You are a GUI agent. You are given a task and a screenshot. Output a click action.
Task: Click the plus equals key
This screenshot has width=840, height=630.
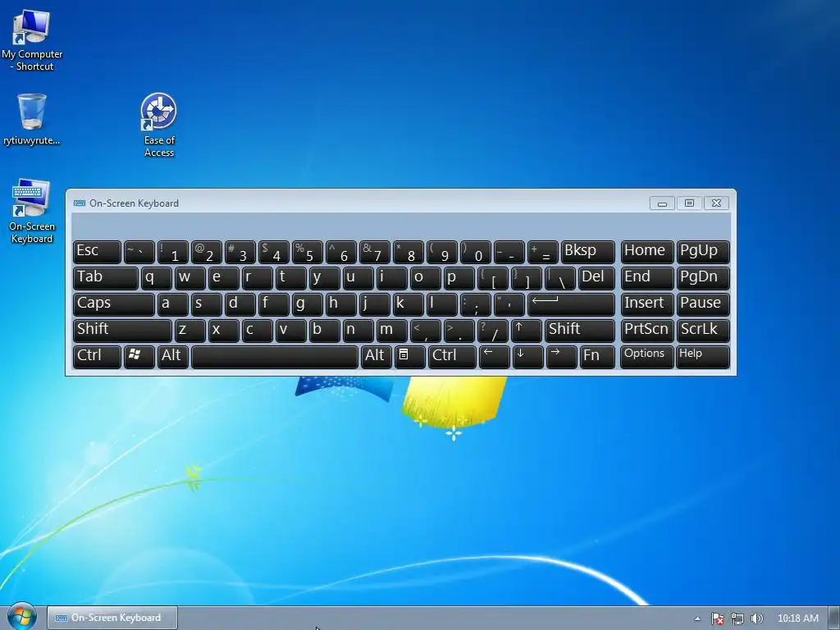click(x=543, y=251)
